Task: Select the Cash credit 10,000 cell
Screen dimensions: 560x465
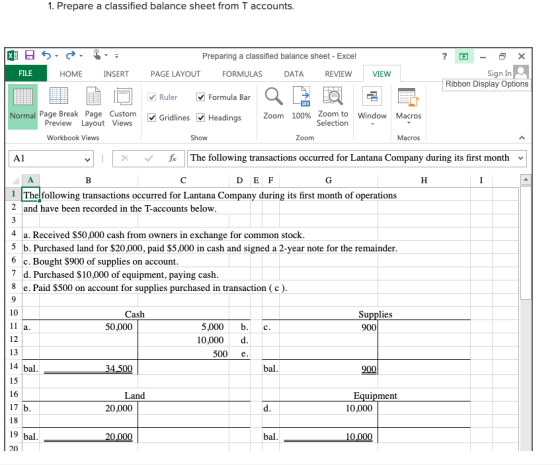Action: [x=183, y=340]
